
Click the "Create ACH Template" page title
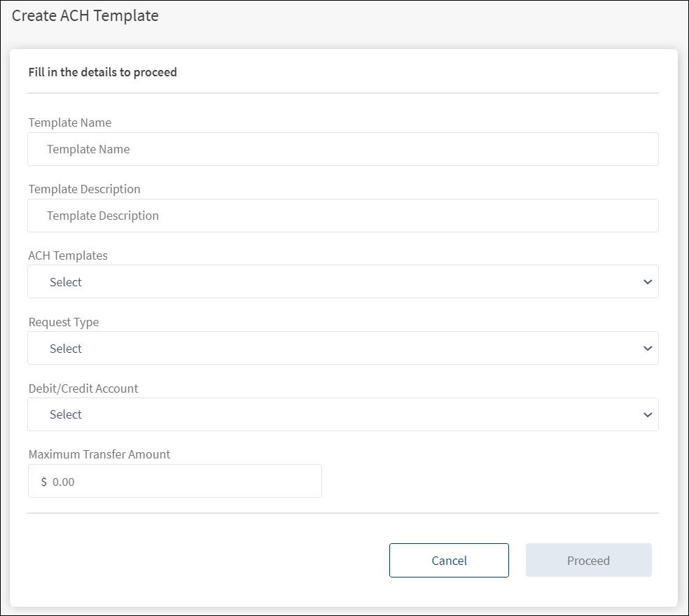(x=85, y=15)
